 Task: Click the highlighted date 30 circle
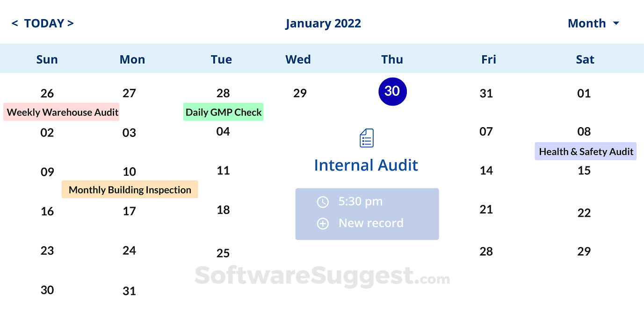[x=392, y=92]
